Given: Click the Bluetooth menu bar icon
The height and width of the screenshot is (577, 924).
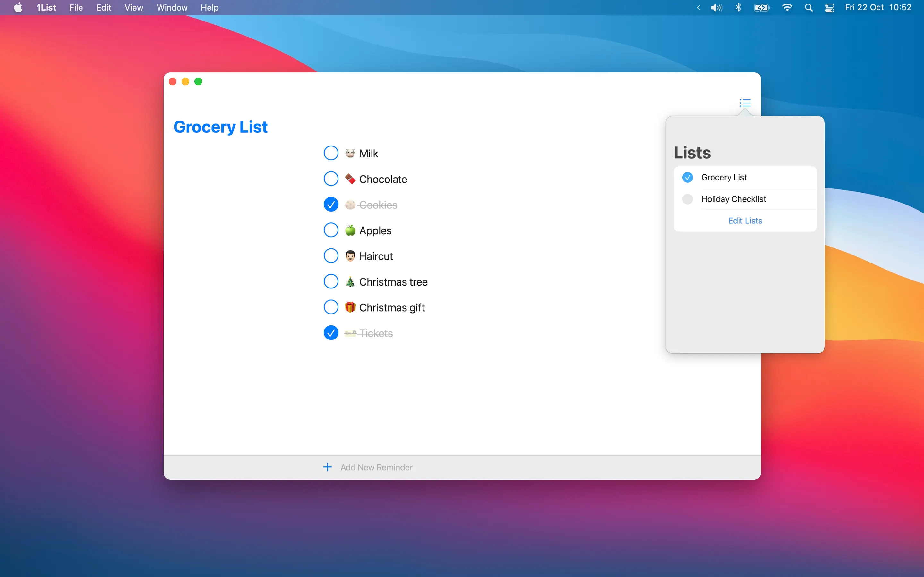Looking at the screenshot, I should [x=738, y=8].
